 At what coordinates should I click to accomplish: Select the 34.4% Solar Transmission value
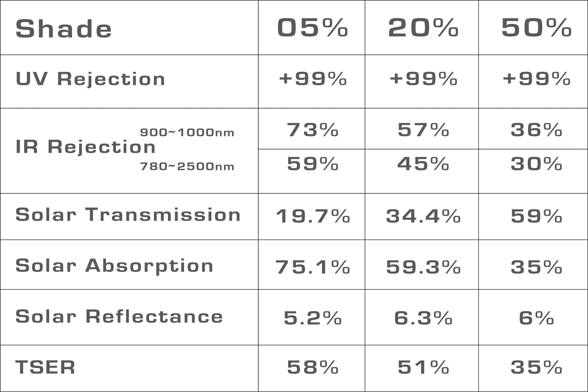pos(423,216)
